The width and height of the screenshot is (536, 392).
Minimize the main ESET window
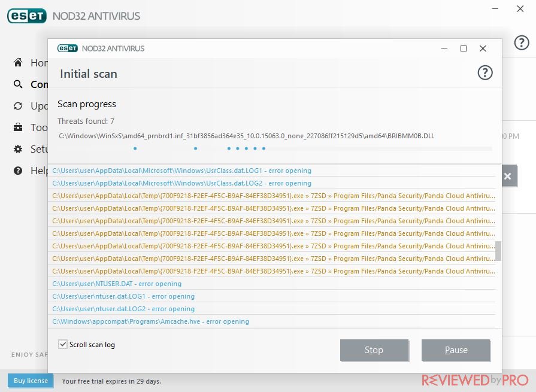point(495,8)
